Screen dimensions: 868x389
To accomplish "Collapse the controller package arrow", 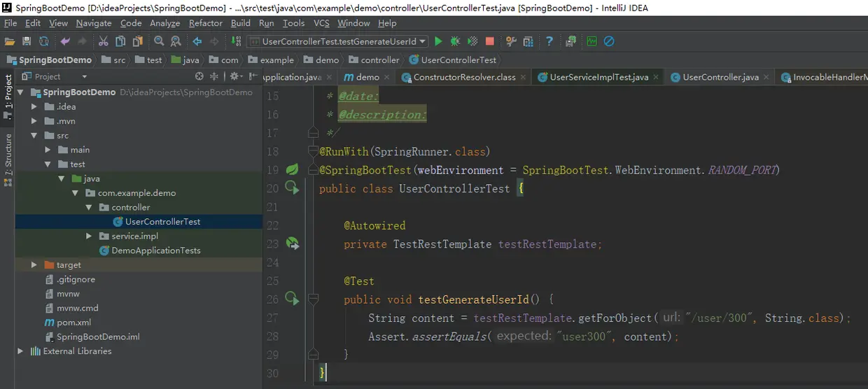I will 89,208.
